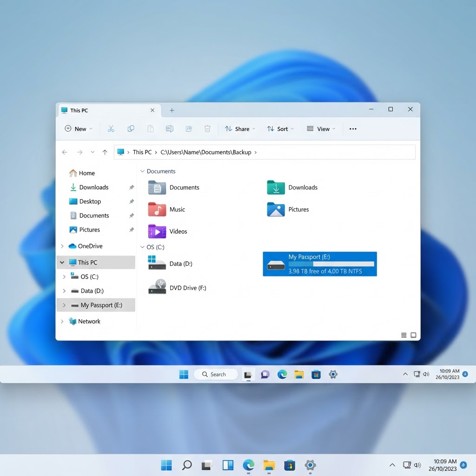Toggle the pin next to Documents in the sidebar

132,216
